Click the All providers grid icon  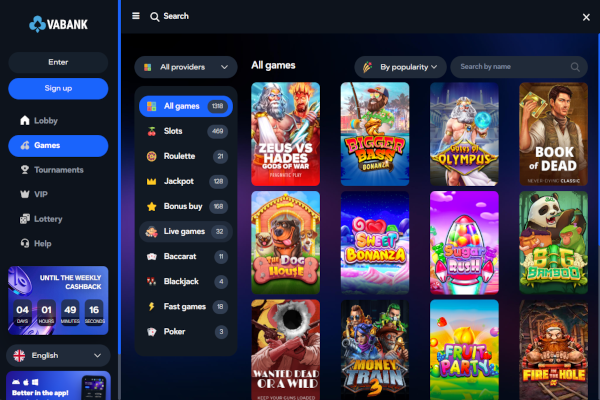(x=148, y=67)
